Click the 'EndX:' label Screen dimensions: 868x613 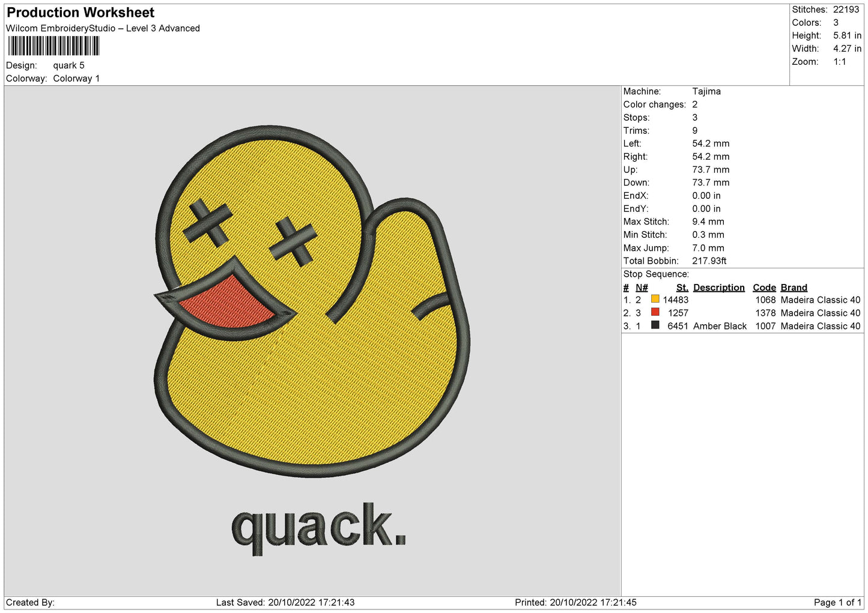click(636, 196)
